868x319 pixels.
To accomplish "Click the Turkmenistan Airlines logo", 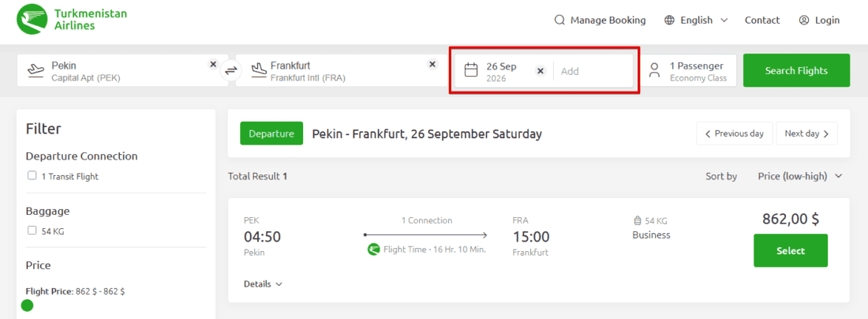I will pos(71,19).
